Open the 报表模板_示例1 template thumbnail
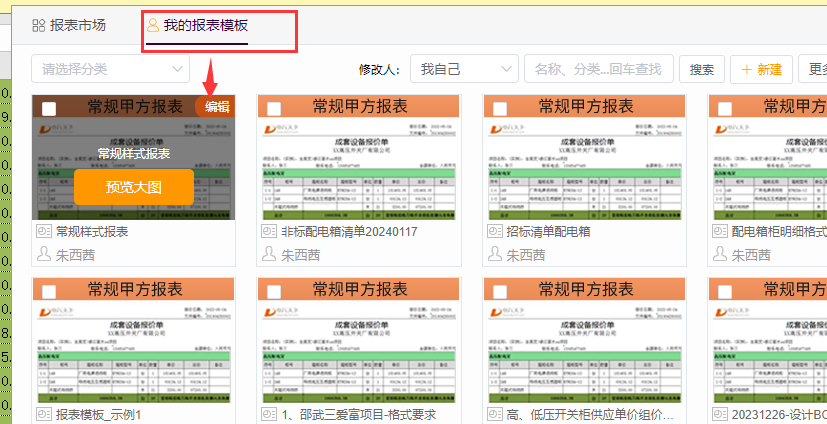Screen dimensions: 827x424 133,341
